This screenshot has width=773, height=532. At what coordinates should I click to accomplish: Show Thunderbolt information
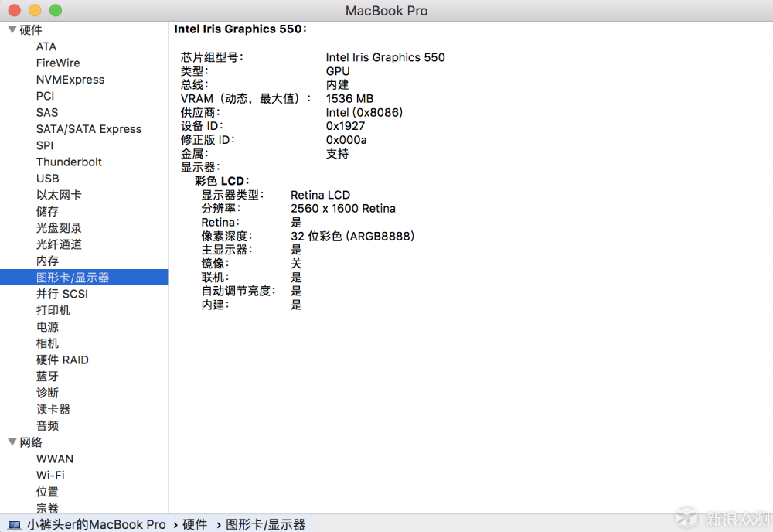click(x=69, y=162)
